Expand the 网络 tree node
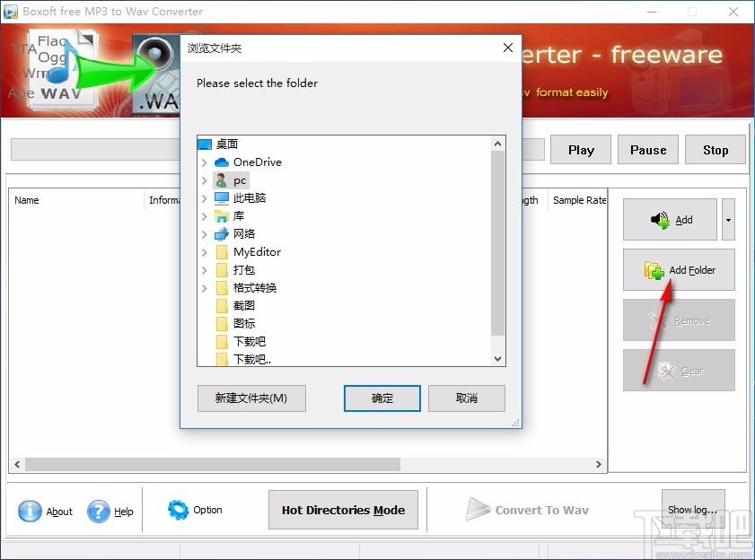The image size is (755, 560). click(204, 234)
